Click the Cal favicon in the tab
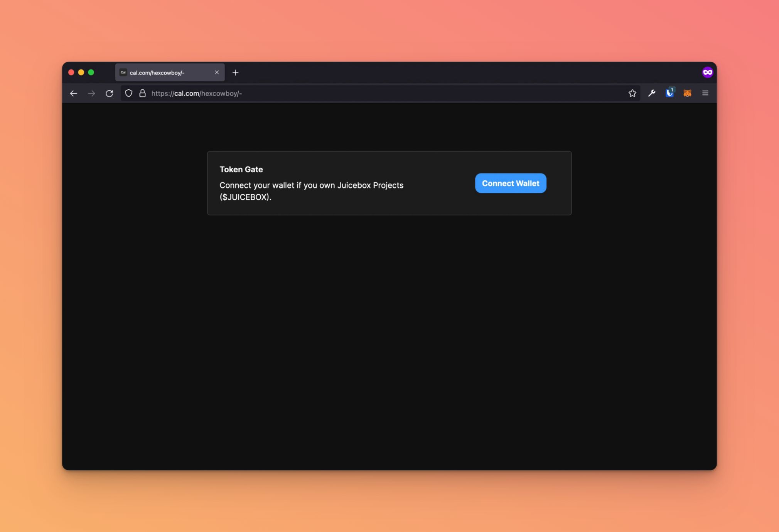The image size is (779, 532). 123,72
